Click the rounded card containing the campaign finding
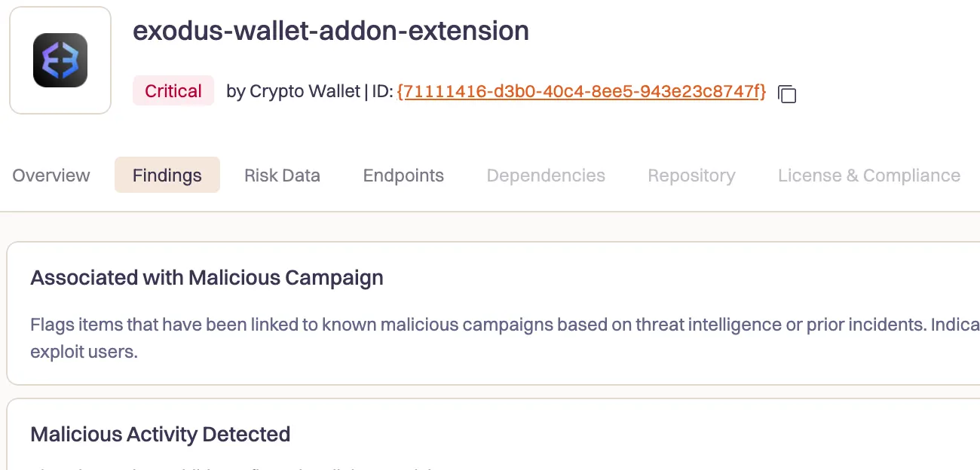 click(x=490, y=313)
